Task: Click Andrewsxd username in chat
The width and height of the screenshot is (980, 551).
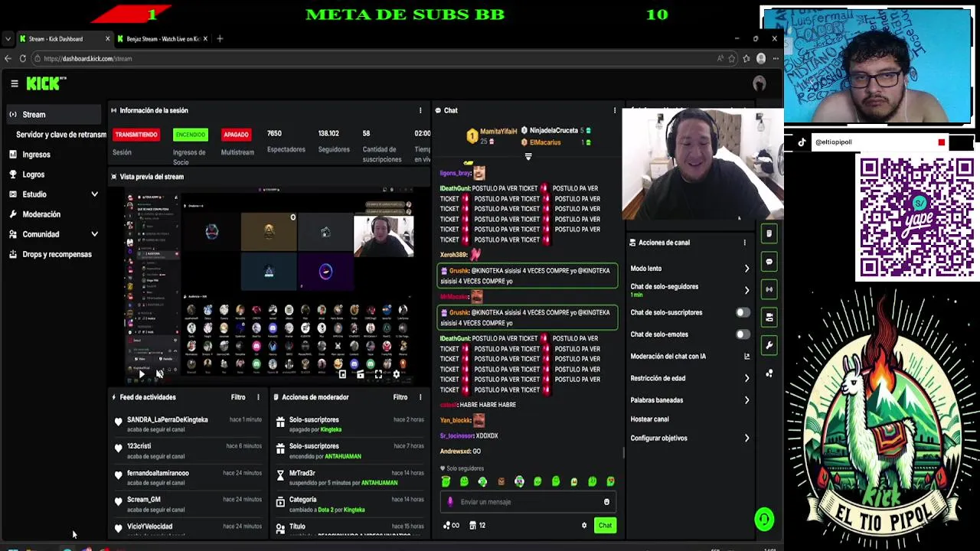Action: coord(455,452)
